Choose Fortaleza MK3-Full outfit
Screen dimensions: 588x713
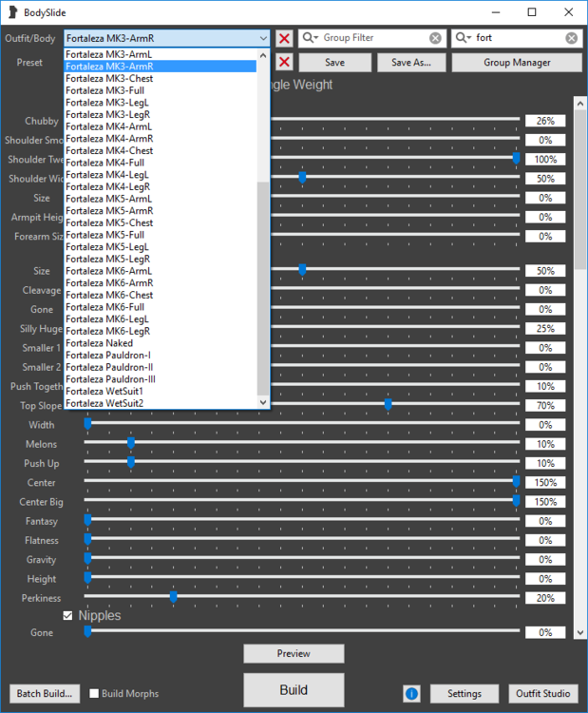[x=161, y=90]
